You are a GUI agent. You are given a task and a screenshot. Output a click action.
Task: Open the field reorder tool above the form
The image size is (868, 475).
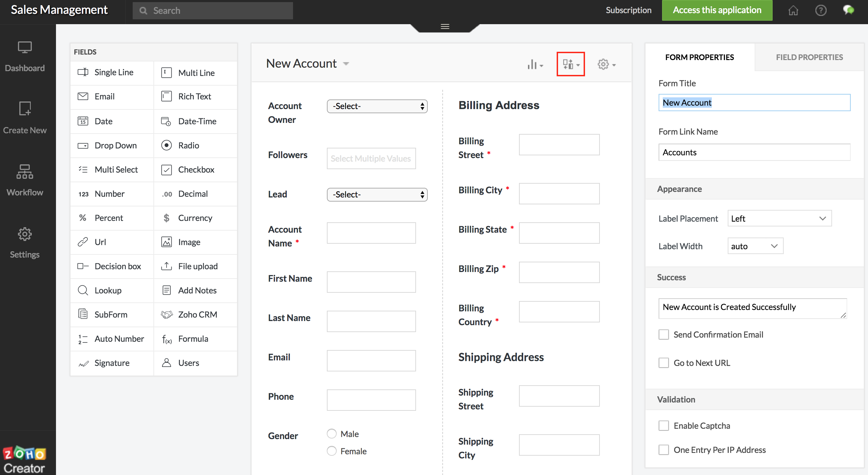click(x=570, y=64)
